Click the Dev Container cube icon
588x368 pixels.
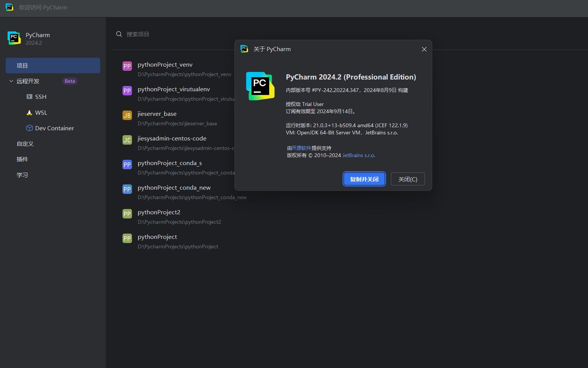tap(29, 128)
